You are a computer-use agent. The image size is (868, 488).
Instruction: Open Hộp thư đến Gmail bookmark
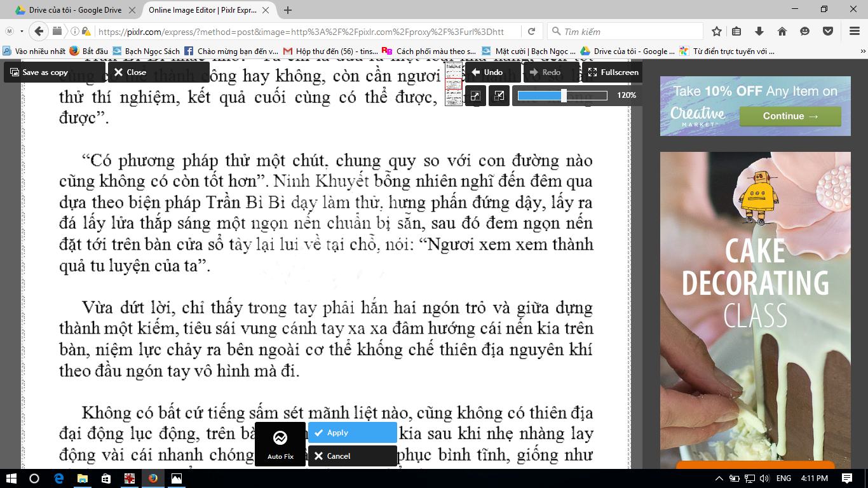[330, 51]
